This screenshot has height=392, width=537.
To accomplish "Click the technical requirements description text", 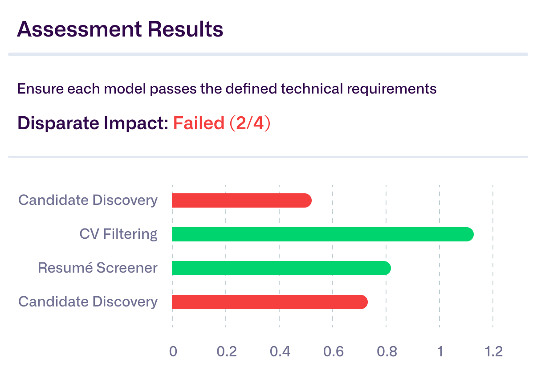I will pos(227,89).
